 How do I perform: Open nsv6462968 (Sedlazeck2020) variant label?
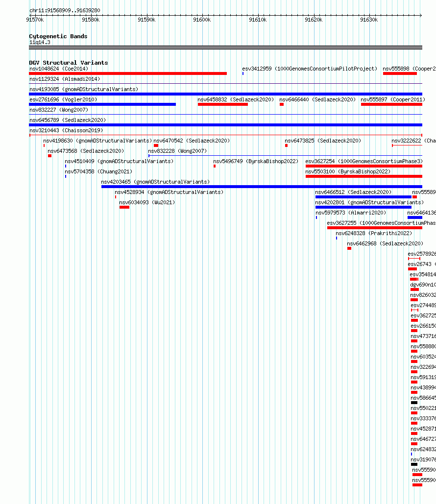pyautogui.click(x=385, y=243)
